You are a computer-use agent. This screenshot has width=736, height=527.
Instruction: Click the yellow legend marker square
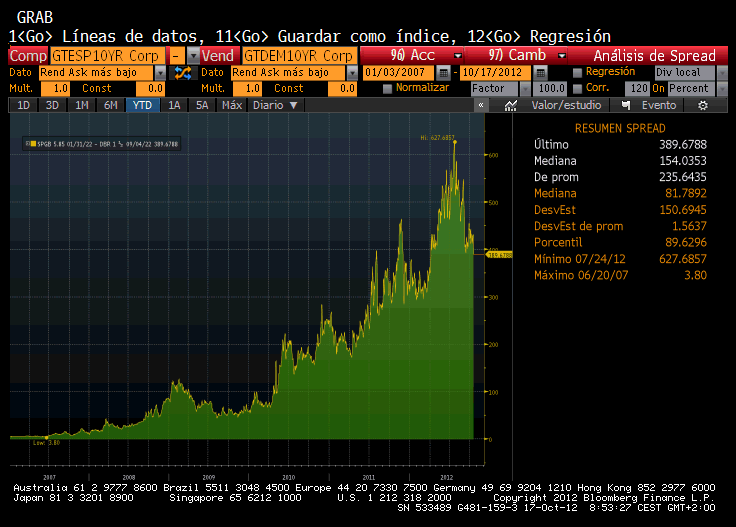tap(33, 144)
